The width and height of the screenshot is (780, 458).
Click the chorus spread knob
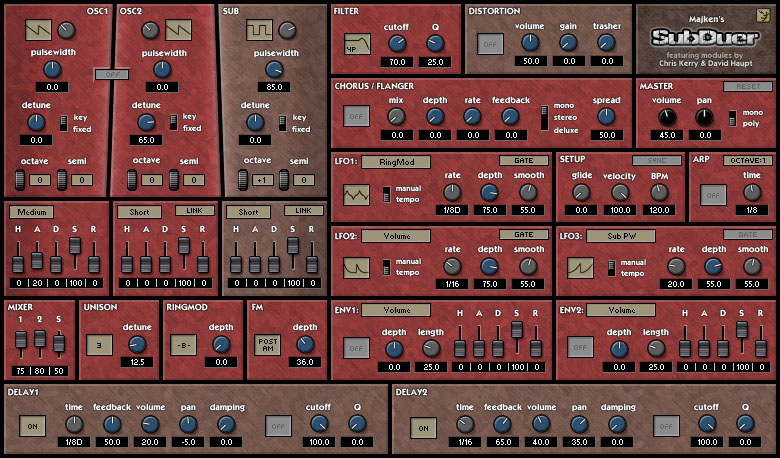coord(606,116)
